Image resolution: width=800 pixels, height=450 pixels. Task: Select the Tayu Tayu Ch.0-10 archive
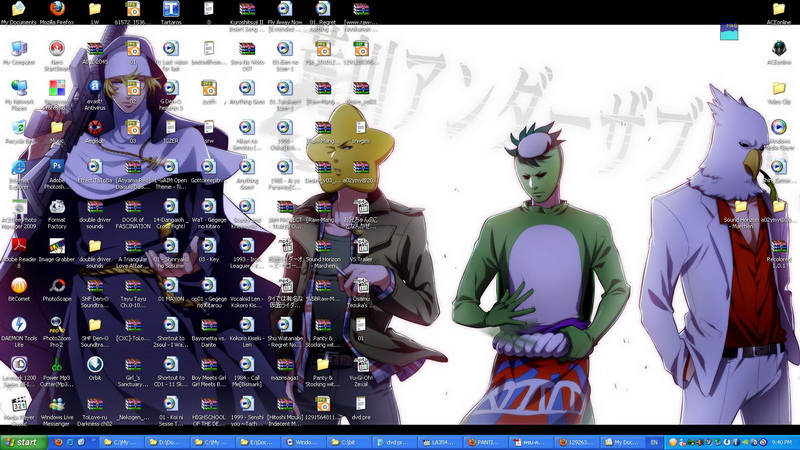pos(133,293)
